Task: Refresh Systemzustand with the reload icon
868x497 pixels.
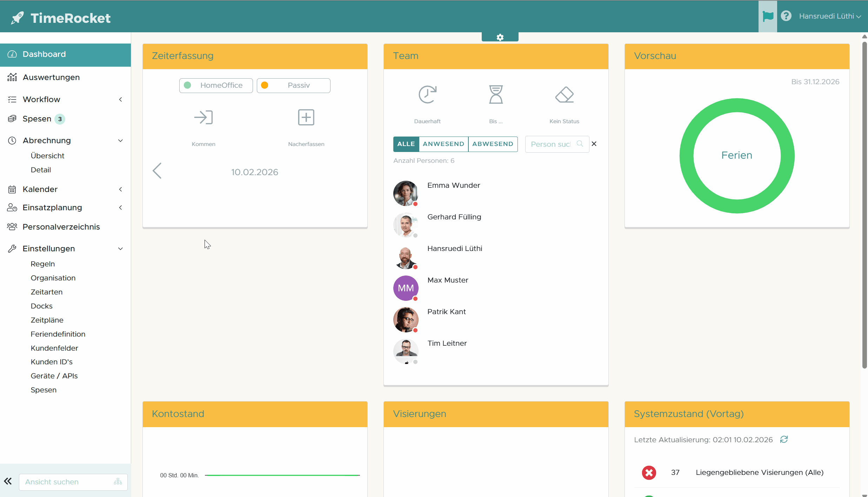Action: coord(784,439)
